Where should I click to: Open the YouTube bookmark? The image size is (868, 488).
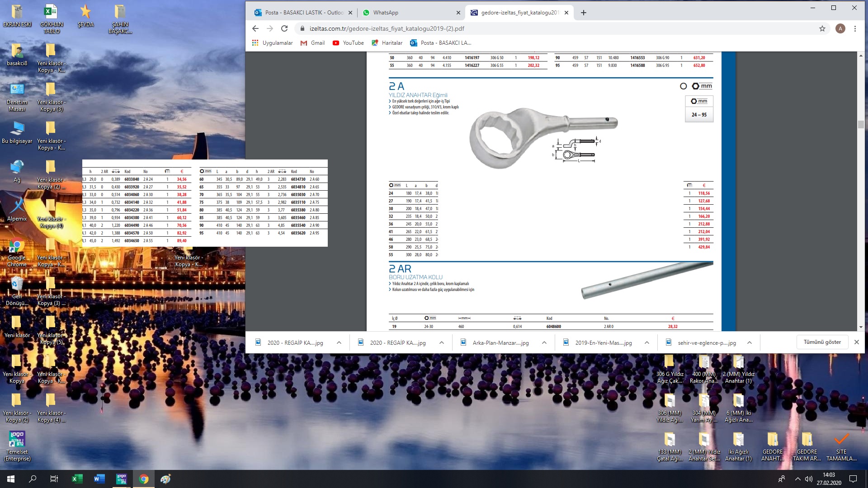pos(348,43)
